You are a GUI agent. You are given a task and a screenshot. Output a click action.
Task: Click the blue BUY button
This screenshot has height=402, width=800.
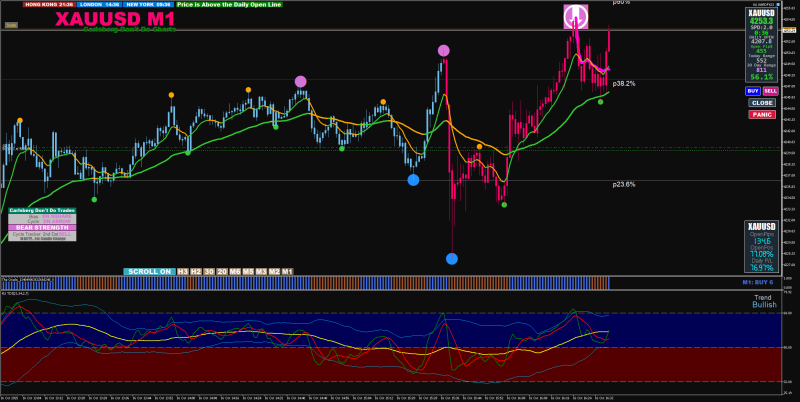[753, 91]
